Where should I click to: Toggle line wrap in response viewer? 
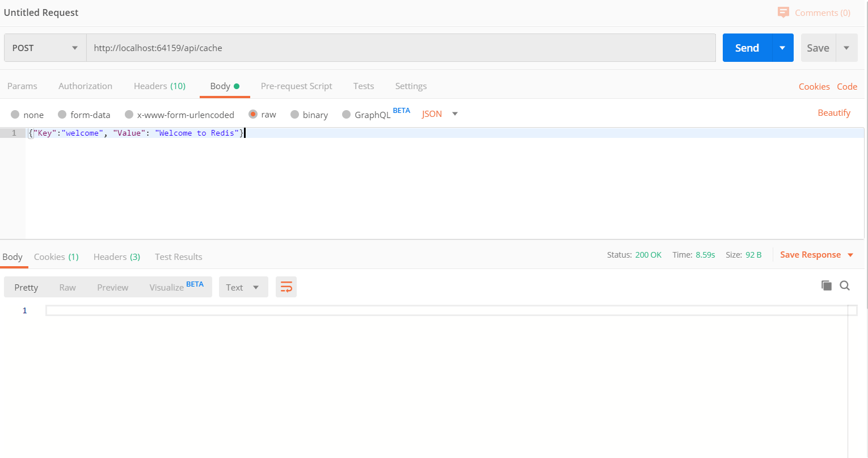(286, 287)
